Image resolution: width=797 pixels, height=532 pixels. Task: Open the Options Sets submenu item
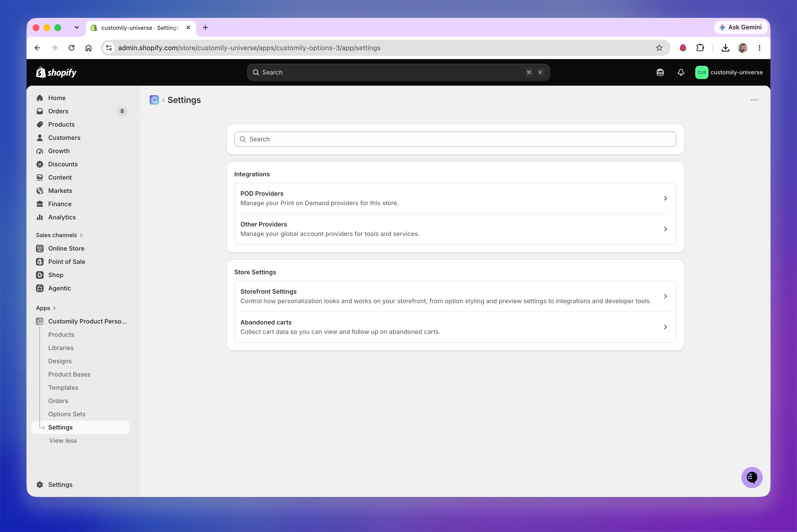coord(67,414)
